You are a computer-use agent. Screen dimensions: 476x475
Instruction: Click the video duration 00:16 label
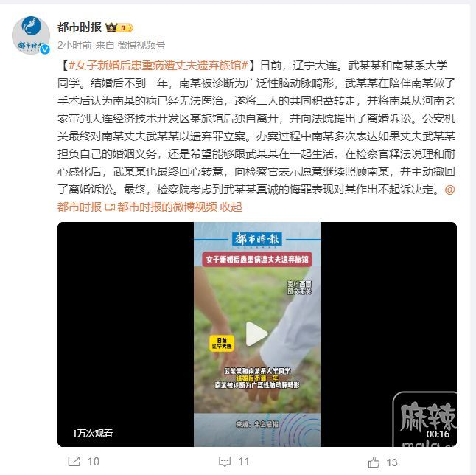(x=438, y=434)
